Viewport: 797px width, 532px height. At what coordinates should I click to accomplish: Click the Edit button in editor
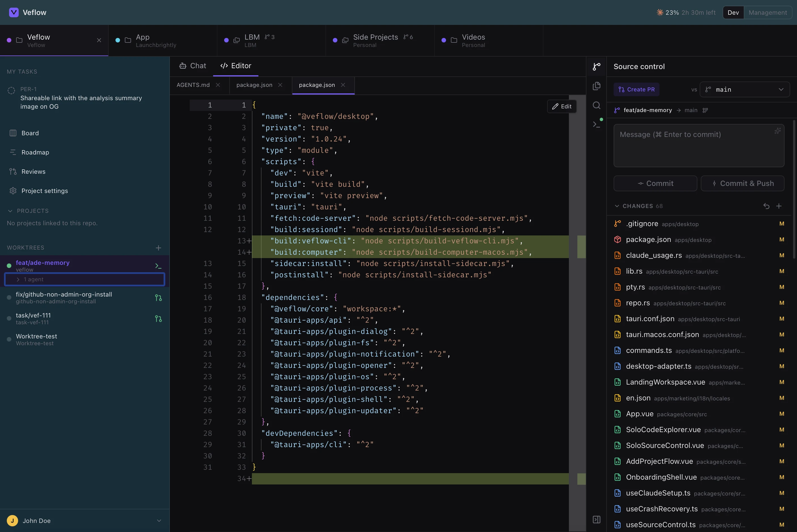click(x=562, y=106)
